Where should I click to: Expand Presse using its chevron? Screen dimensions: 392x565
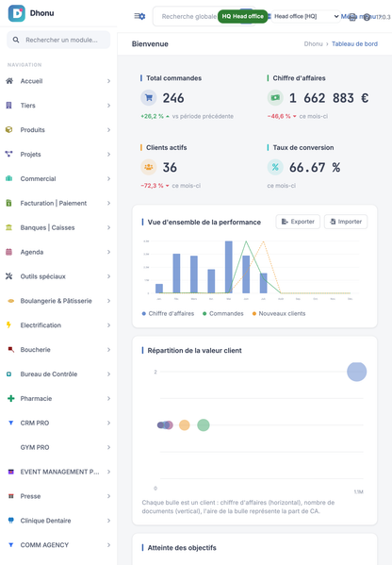point(108,496)
